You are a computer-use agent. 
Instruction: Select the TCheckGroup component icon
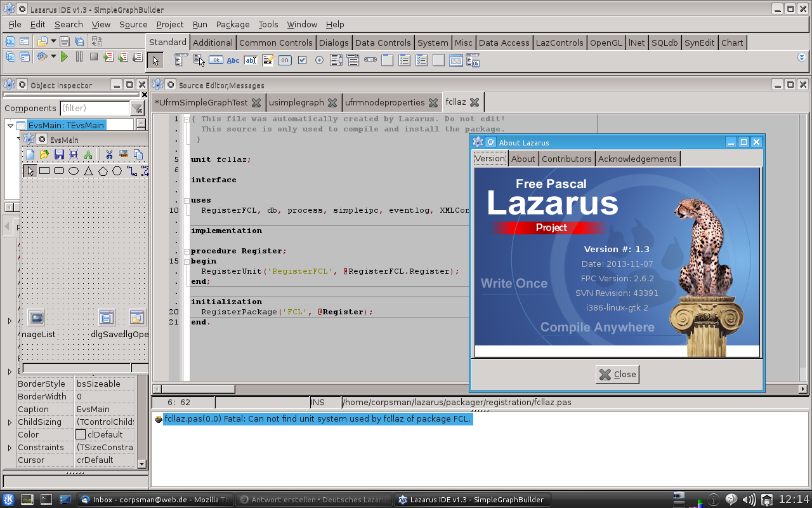[422, 60]
